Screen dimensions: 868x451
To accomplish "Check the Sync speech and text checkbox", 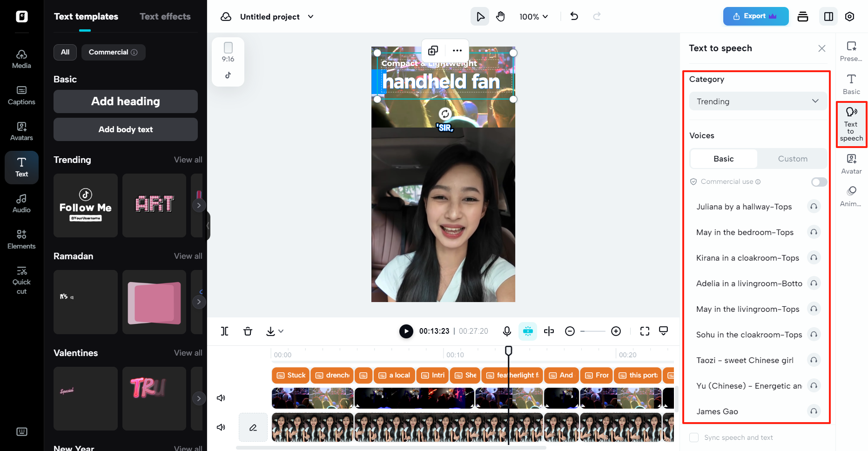I will (694, 438).
